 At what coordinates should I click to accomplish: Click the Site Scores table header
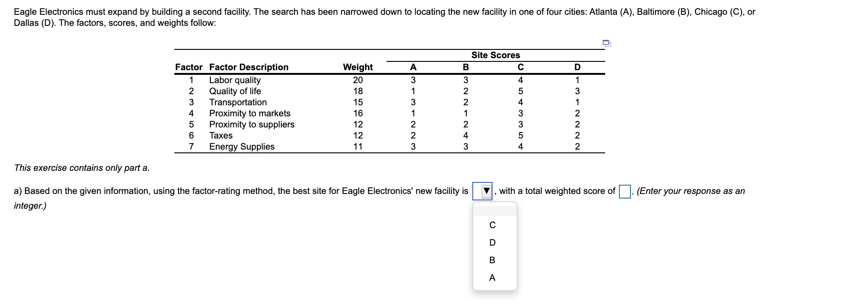pos(495,55)
